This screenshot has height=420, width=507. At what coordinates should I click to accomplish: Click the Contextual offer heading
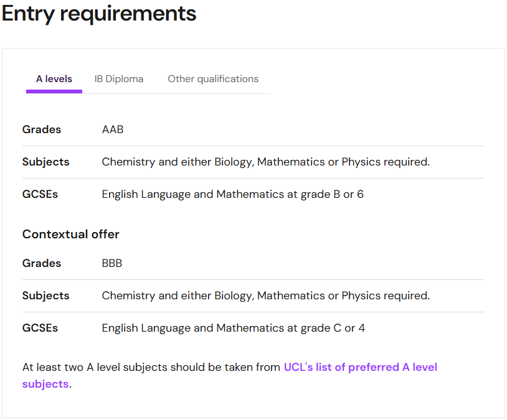click(x=71, y=234)
